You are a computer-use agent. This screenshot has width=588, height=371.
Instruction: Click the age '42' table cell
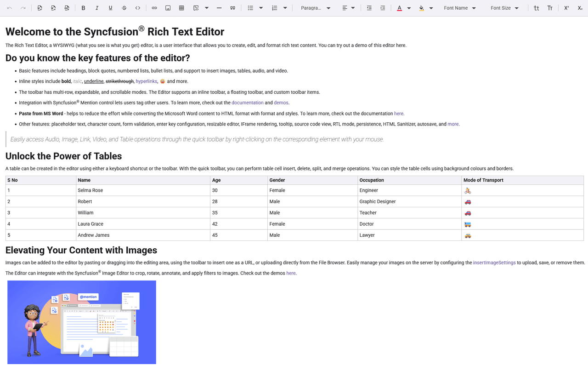(x=239, y=224)
